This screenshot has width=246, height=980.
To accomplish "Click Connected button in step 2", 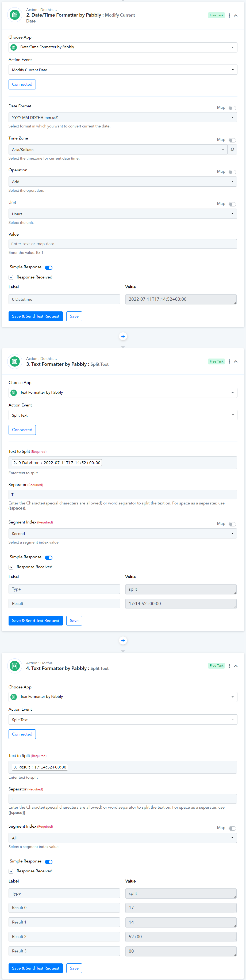I will 22,84.
